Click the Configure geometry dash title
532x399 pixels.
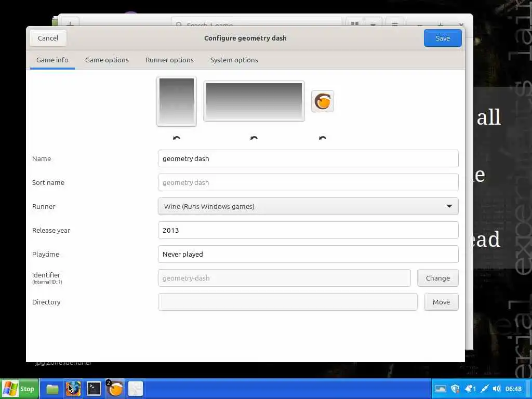tap(245, 38)
